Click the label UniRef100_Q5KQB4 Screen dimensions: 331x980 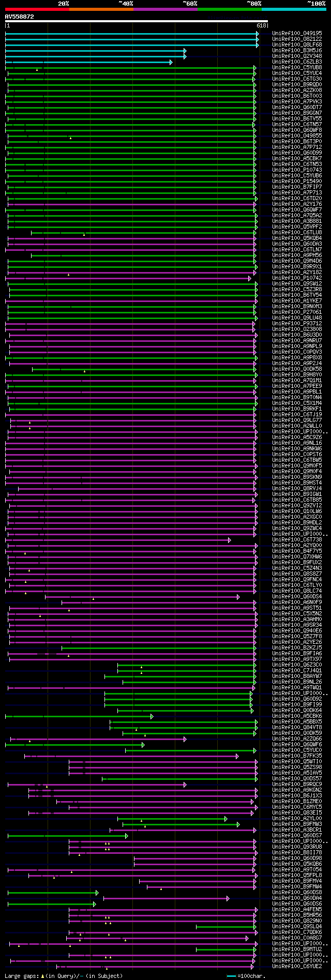[297, 238]
